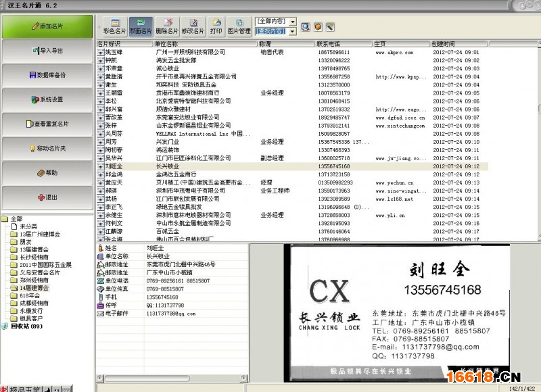541x392 pixels.
Task: Select the 广州一开照明科技有限公司 row
Action: click(292, 53)
